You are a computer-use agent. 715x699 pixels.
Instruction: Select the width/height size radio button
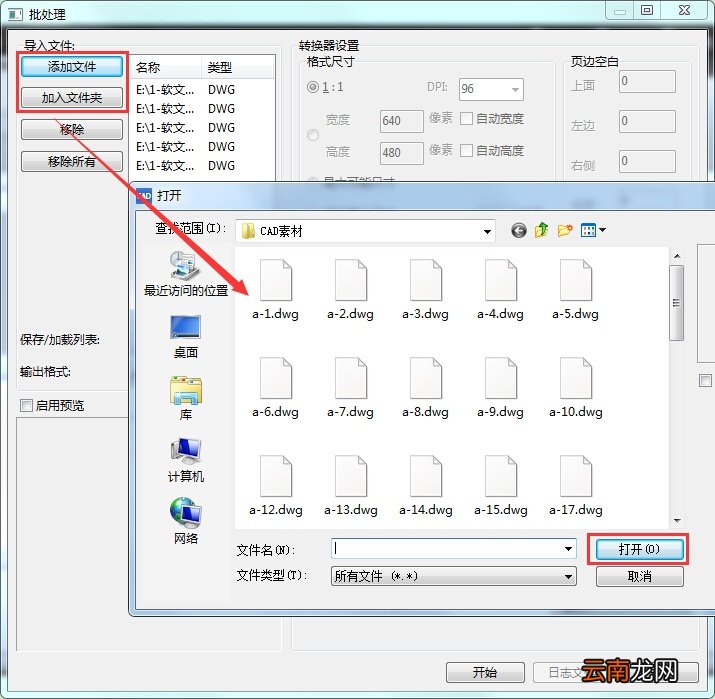click(x=313, y=135)
